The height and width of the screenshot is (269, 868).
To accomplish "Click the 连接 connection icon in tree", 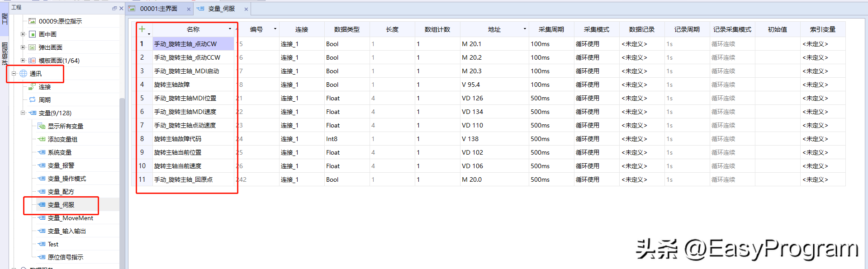I will pyautogui.click(x=32, y=87).
